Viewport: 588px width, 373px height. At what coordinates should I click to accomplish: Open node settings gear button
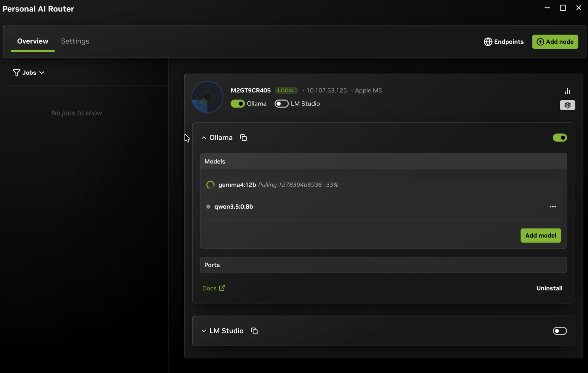[x=567, y=105]
